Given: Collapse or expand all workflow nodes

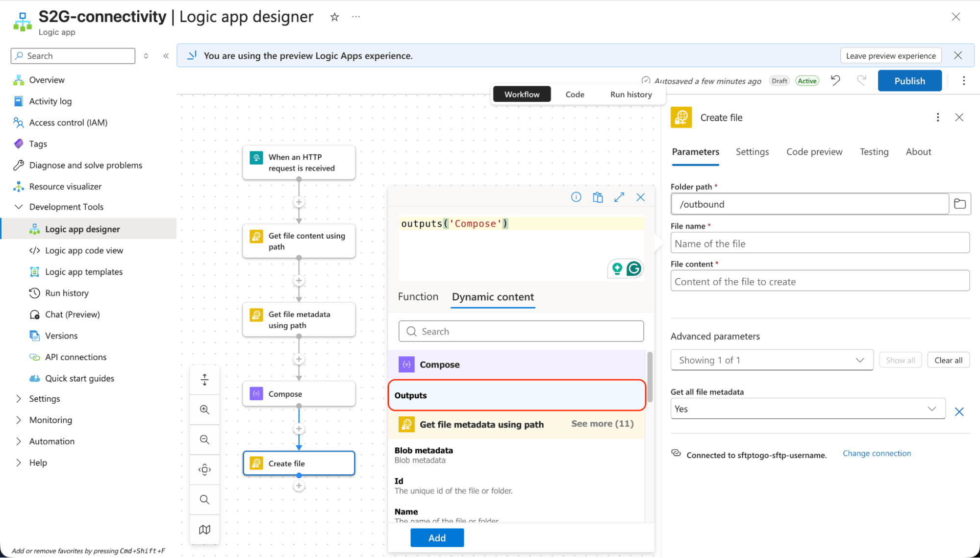Looking at the screenshot, I should pos(204,380).
